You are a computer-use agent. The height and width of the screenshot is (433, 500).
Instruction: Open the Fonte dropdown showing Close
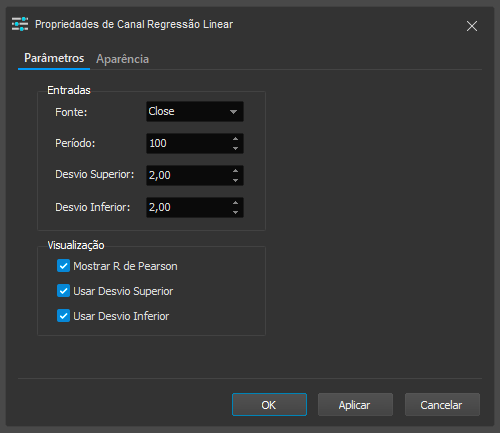pos(195,111)
